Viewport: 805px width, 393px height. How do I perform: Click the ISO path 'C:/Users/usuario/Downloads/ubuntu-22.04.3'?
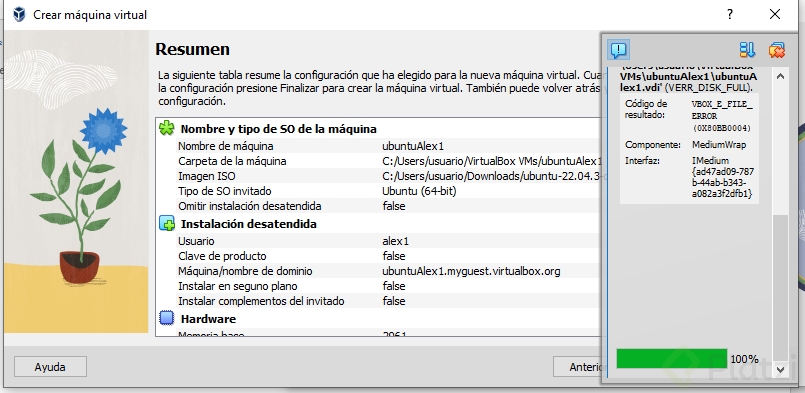492,176
